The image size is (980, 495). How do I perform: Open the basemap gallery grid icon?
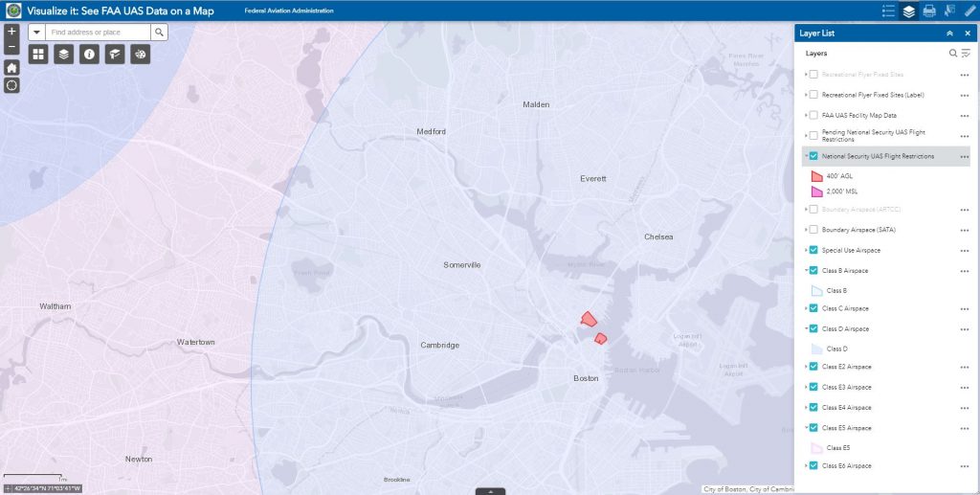38,55
